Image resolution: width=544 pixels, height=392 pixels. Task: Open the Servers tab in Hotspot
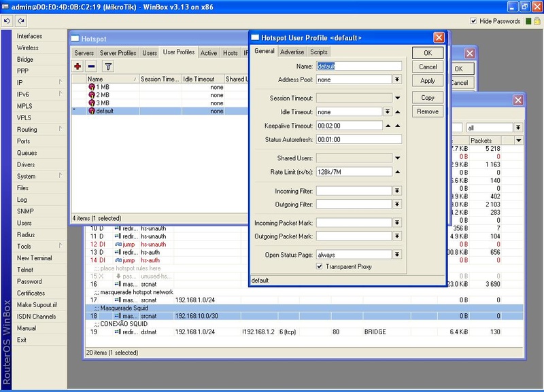point(84,53)
